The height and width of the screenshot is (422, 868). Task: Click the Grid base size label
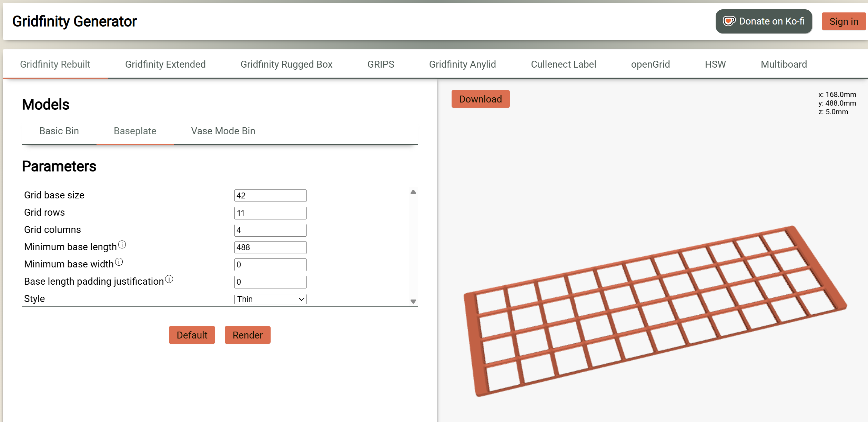tap(54, 195)
